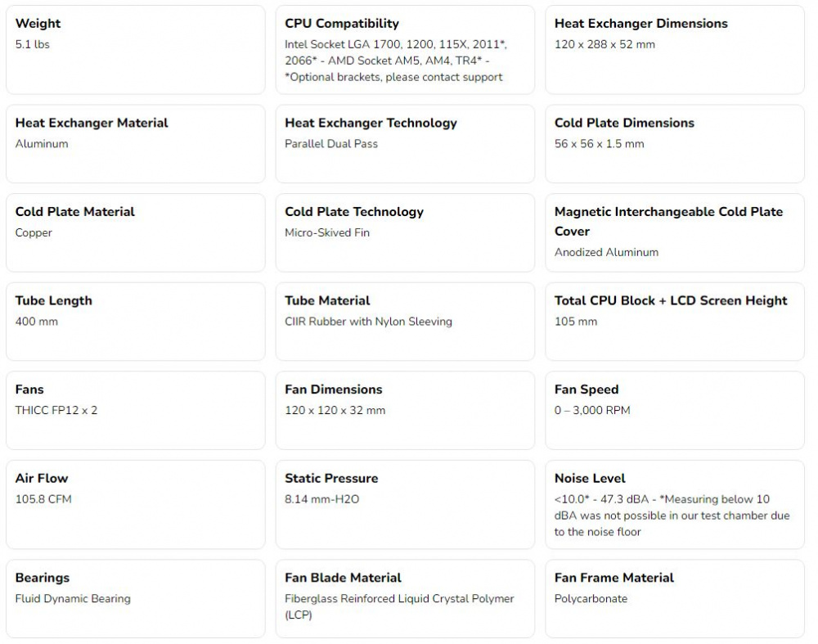Click the Parallel Dual Pass text

330,144
